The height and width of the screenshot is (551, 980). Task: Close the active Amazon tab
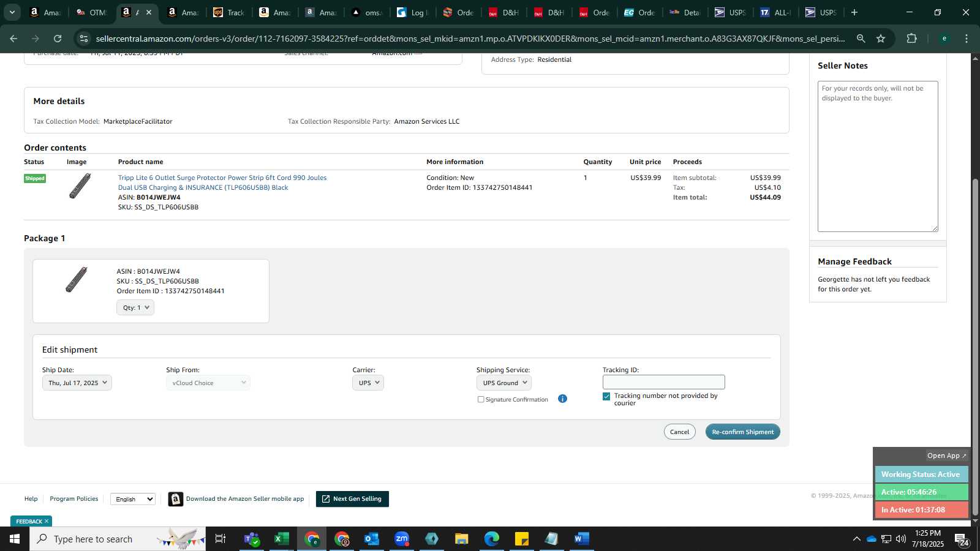148,12
